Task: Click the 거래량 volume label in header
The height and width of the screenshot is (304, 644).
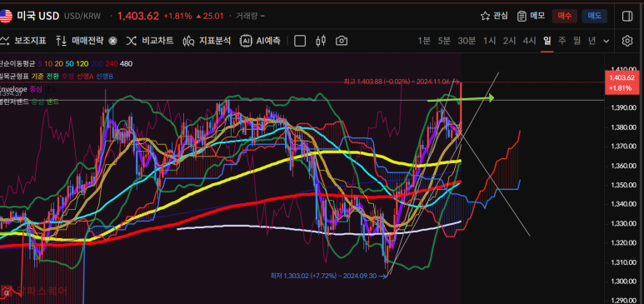Action: [x=247, y=16]
